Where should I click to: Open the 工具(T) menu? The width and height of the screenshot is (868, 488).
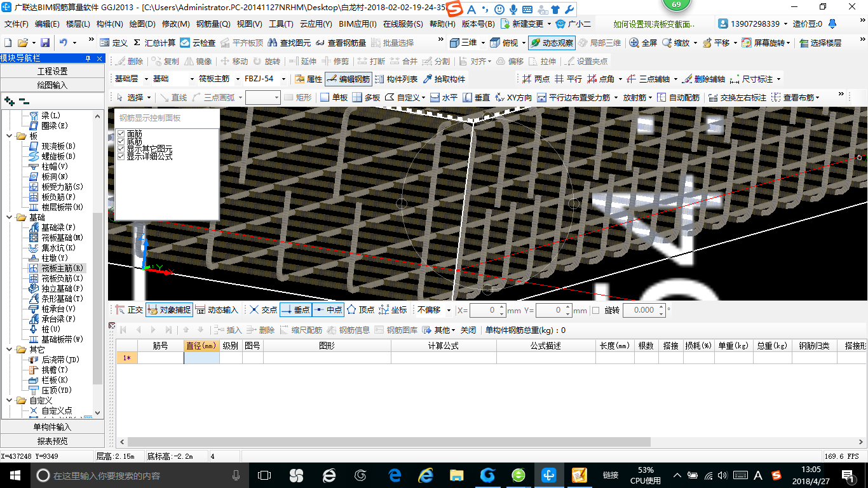coord(281,24)
